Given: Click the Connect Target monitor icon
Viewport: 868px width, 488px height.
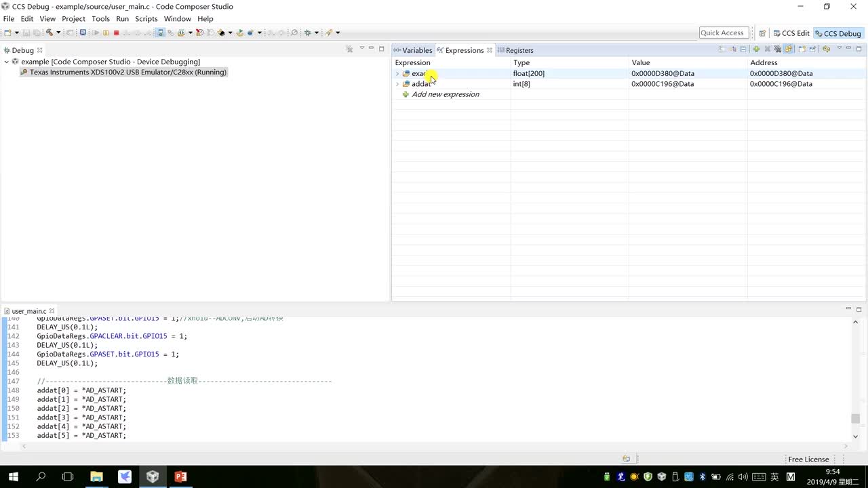Looking at the screenshot, I should (83, 33).
